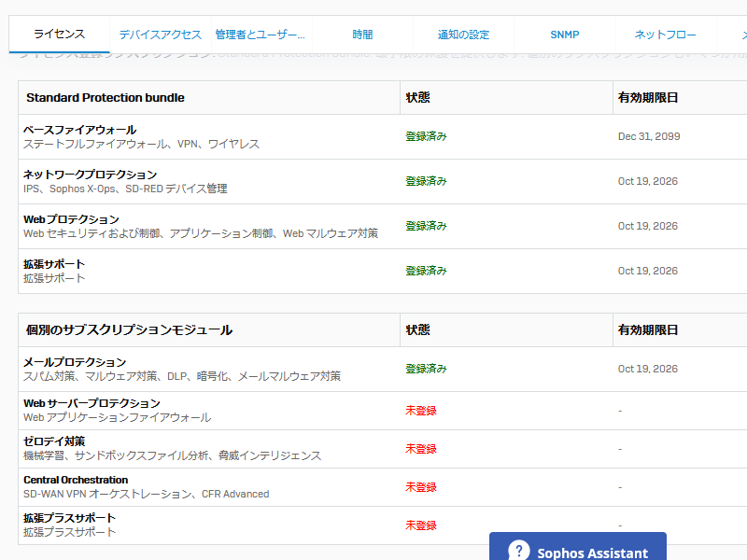Open the 管理者とユーザー tab
The width and height of the screenshot is (747, 560).
pyautogui.click(x=261, y=35)
